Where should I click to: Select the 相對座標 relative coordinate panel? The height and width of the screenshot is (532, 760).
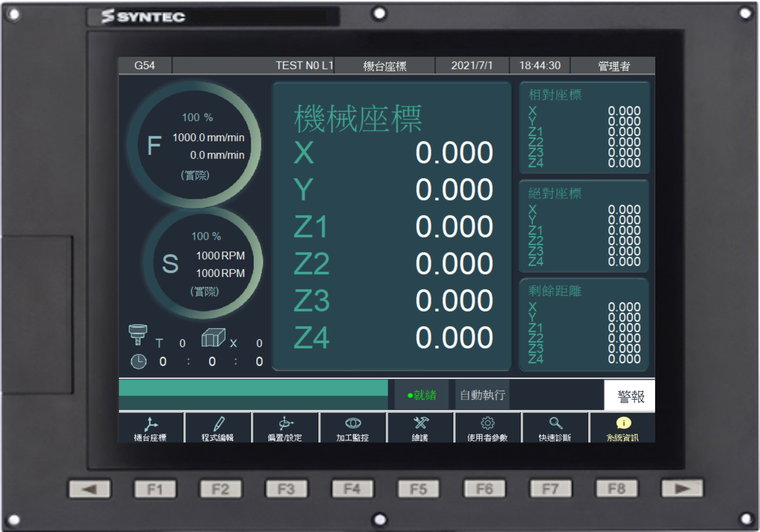[584, 128]
